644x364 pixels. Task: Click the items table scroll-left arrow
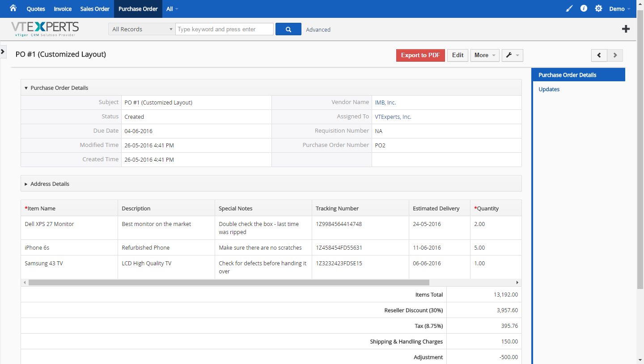point(24,283)
